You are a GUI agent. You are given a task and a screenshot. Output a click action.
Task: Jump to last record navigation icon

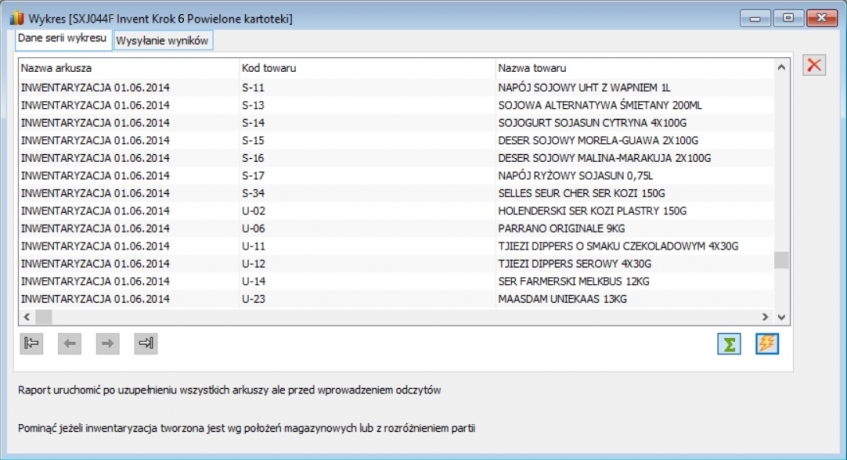[x=146, y=343]
